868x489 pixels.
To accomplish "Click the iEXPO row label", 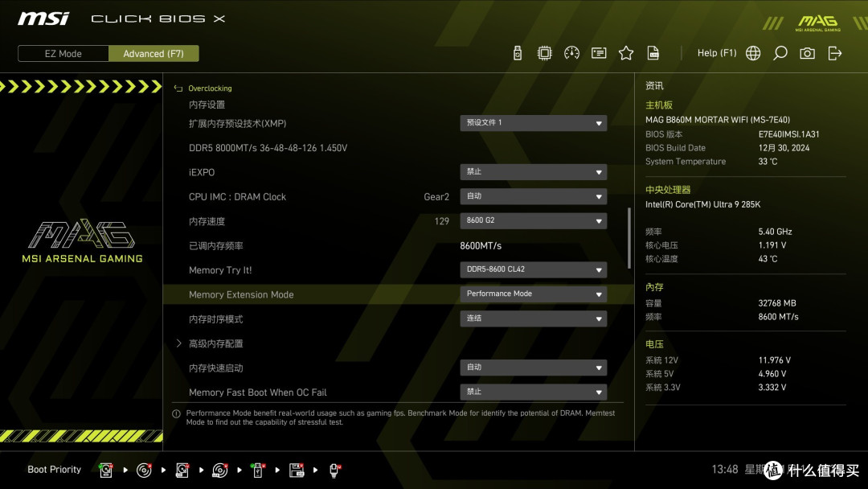I will coord(202,172).
